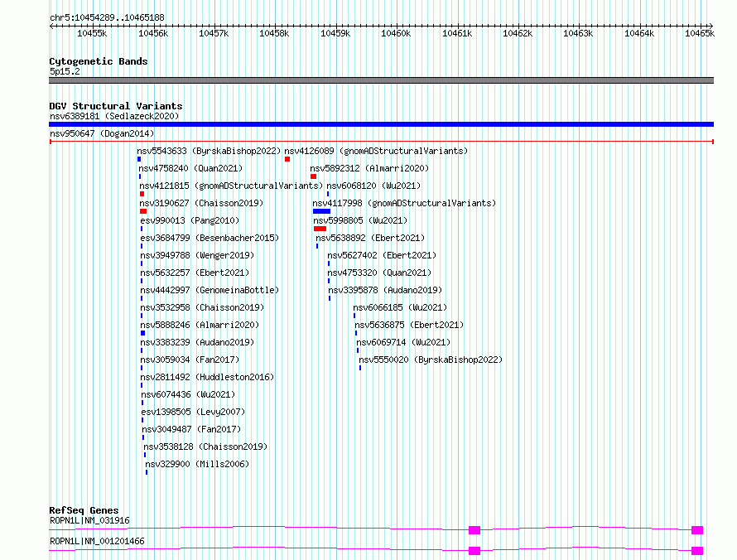Click the gray 5p15.2 cytogenetic band bar

coord(381,80)
